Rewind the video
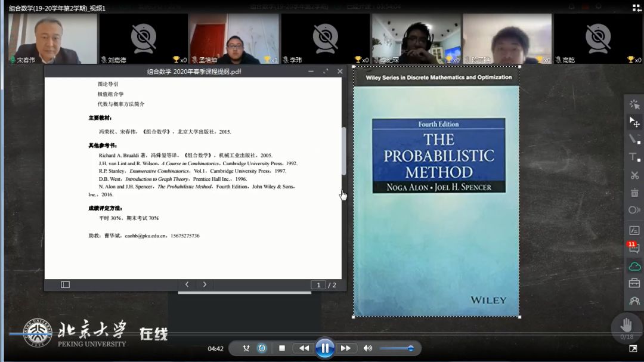 304,348
